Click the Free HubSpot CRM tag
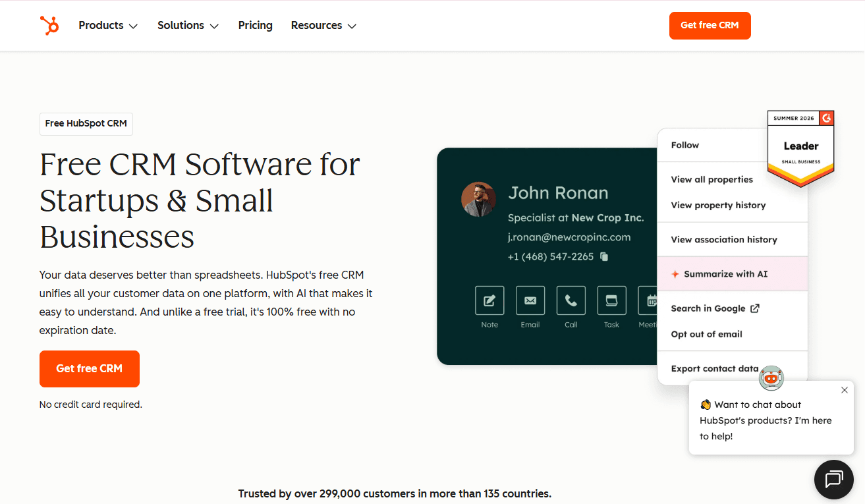Viewport: 865px width, 504px height. pos(86,124)
